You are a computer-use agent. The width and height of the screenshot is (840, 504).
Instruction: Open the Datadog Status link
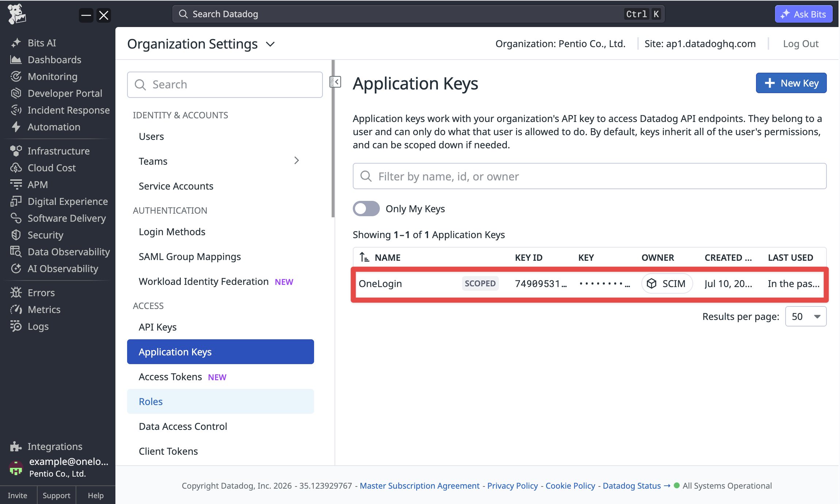636,486
